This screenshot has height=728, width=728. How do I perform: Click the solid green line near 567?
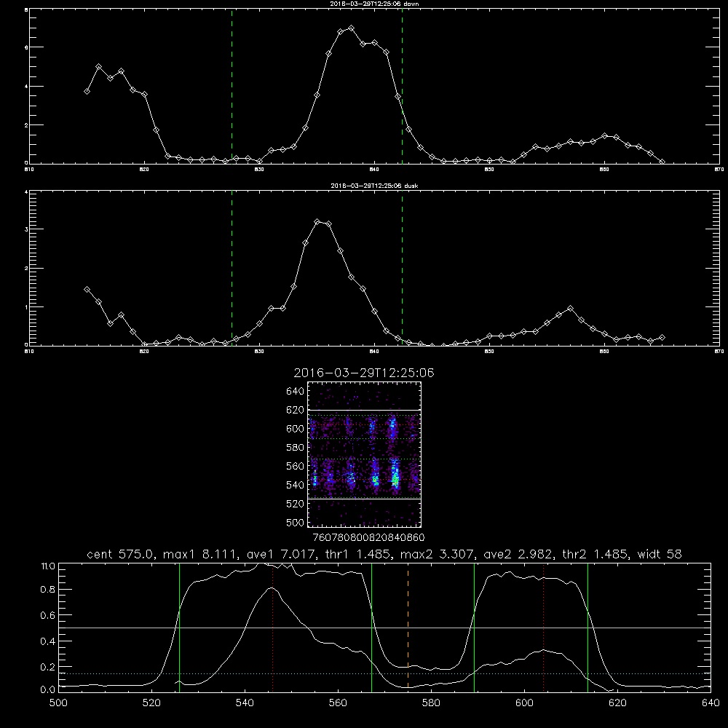coord(371,627)
